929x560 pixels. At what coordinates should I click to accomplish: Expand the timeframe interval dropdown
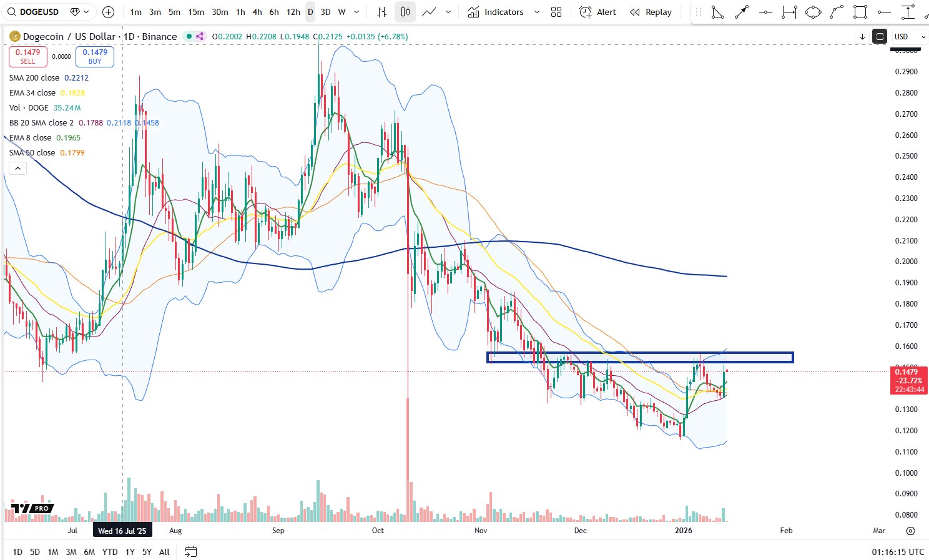click(356, 12)
